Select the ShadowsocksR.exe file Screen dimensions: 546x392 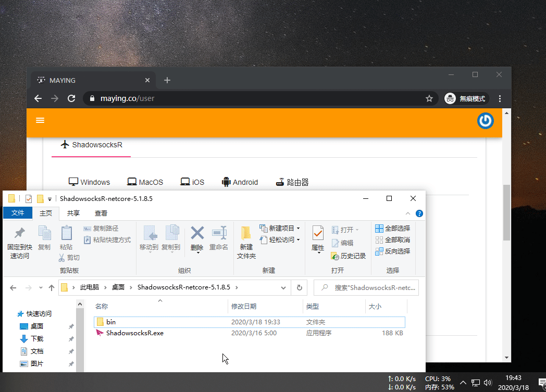coord(250,333)
